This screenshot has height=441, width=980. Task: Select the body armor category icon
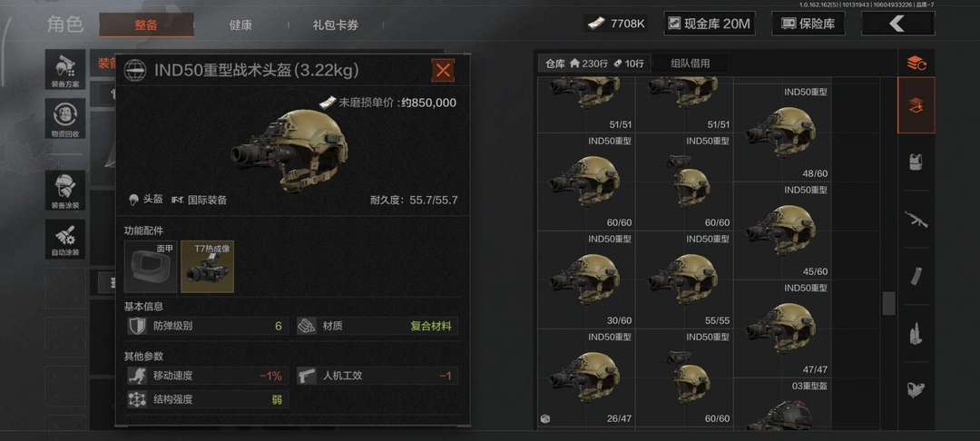pos(916,162)
